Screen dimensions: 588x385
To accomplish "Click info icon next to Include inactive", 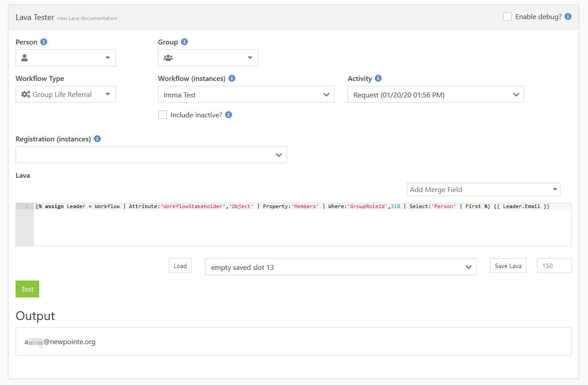I will pos(228,115).
